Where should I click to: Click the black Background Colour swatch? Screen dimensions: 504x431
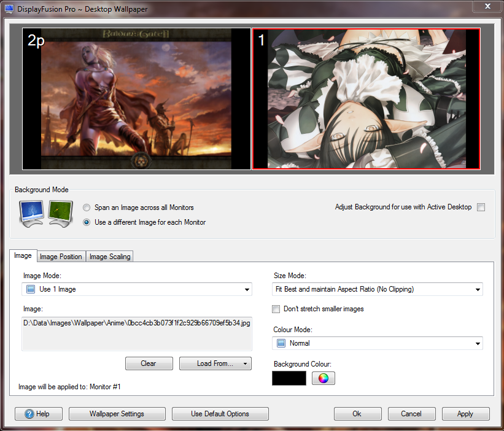tap(289, 378)
